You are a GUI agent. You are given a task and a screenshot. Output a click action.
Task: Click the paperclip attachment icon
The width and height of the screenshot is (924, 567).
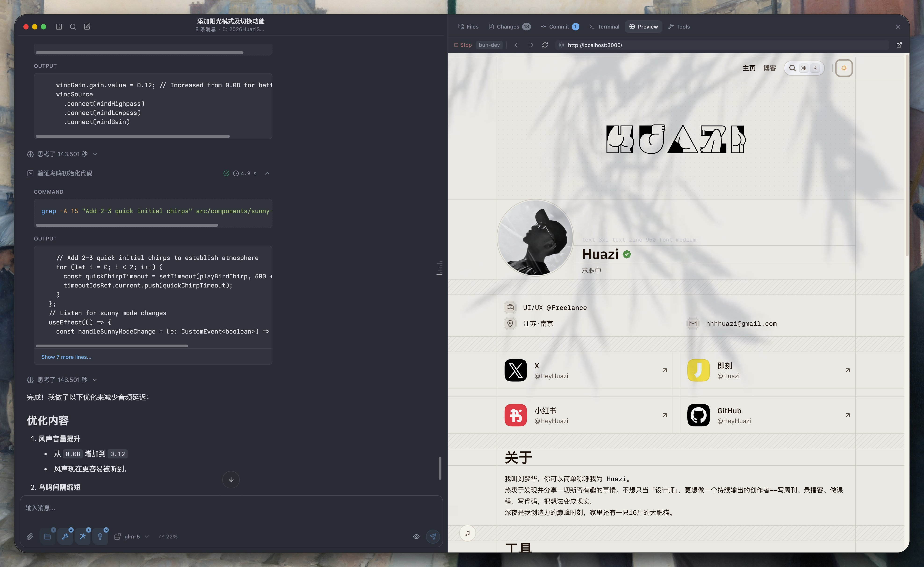pos(30,537)
